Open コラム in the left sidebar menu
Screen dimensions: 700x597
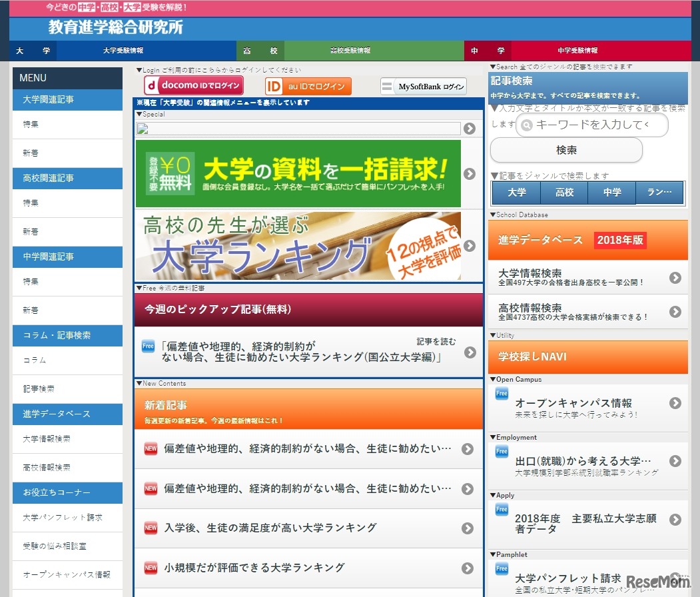pos(35,360)
